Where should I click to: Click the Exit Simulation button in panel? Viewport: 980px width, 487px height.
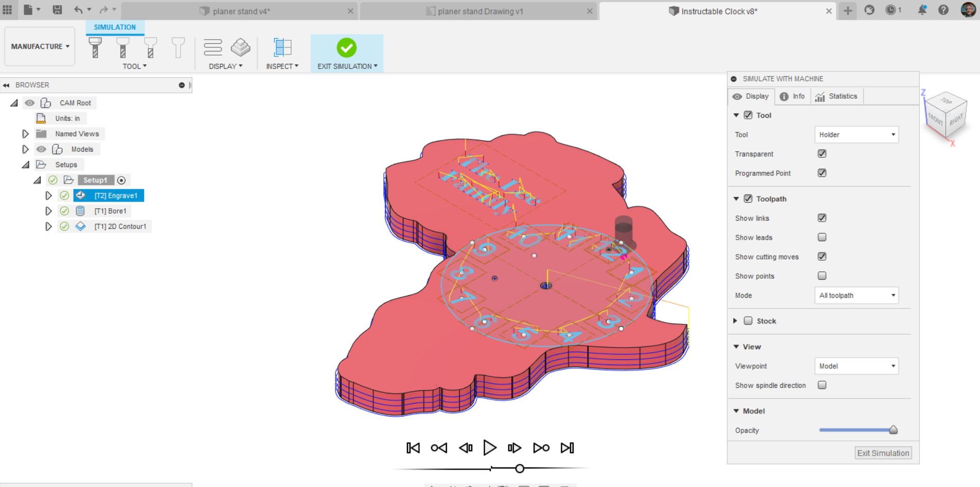883,453
